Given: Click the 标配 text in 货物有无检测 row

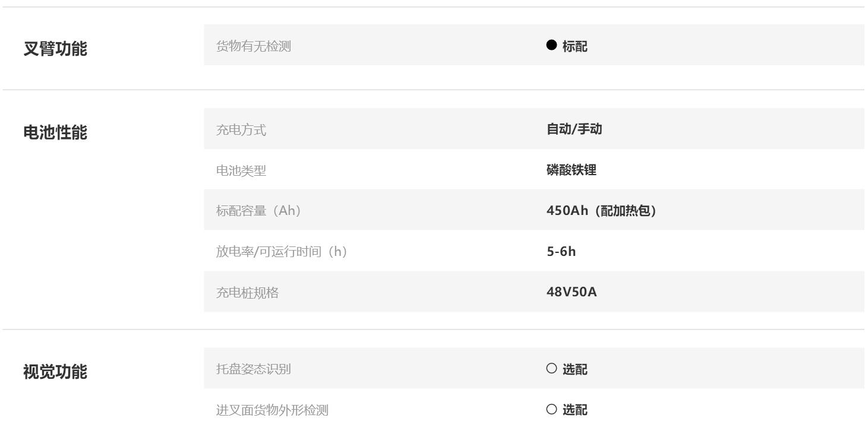Looking at the screenshot, I should coord(575,46).
